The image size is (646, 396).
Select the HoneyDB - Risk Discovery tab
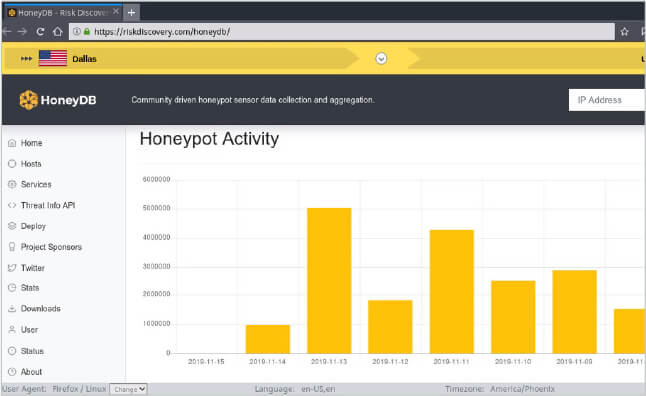(x=62, y=13)
